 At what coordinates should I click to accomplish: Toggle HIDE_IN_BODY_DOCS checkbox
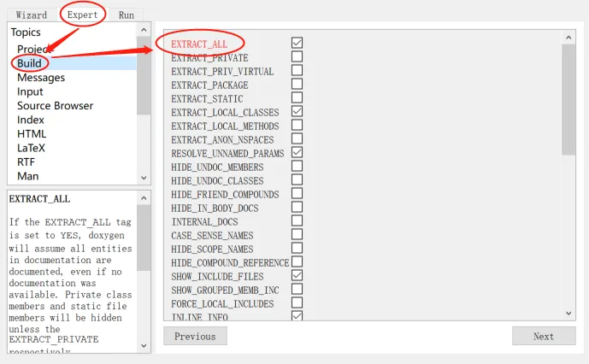pyautogui.click(x=297, y=207)
